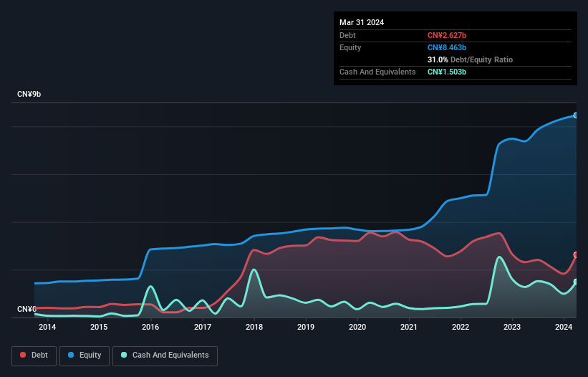Click the CN¥9b y-axis label
The image size is (588, 377).
click(29, 94)
